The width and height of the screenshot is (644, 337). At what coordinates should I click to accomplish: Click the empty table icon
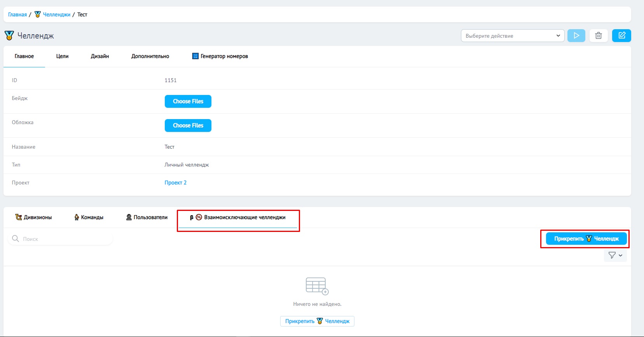(317, 286)
